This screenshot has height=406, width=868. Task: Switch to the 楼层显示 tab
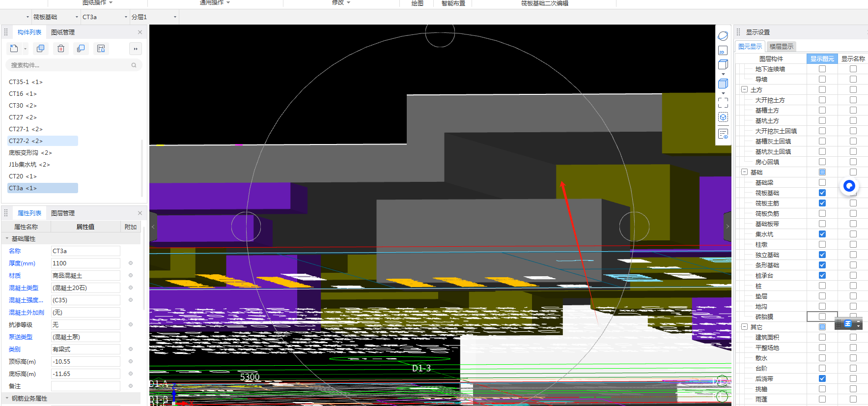point(782,47)
